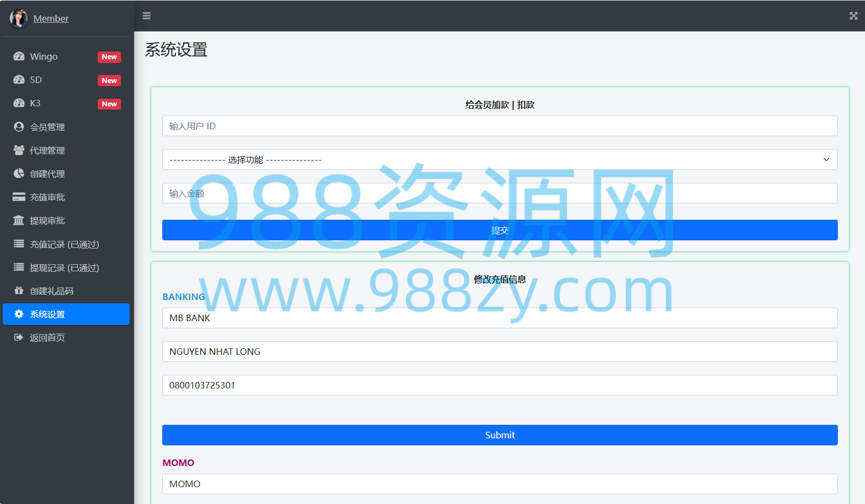Click the 创建礼品码 gift icon

(19, 291)
